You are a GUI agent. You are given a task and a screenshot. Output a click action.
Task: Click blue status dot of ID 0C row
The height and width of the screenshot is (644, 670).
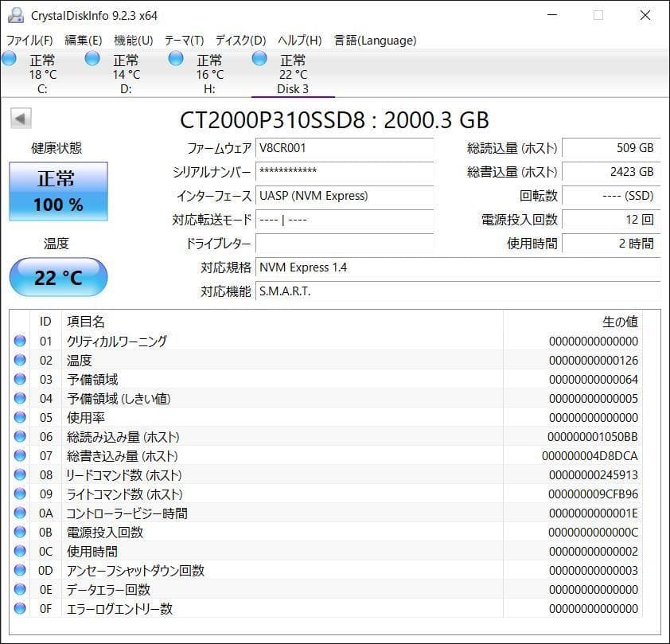(20, 551)
